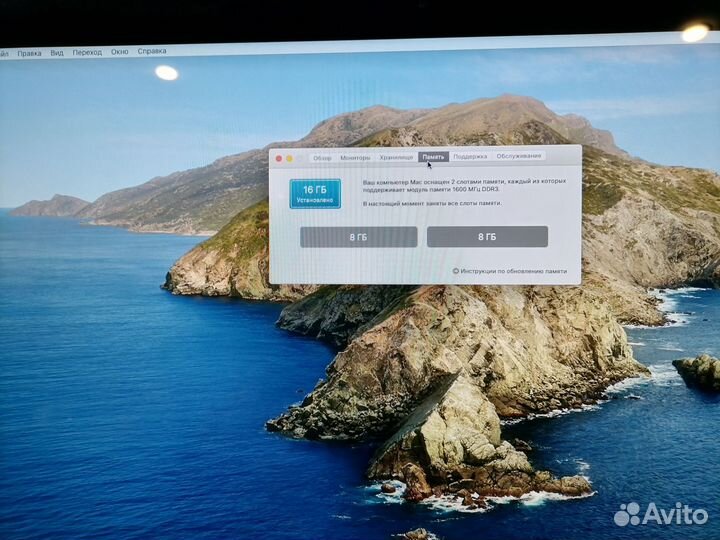Open the Обслуживание tab
The image size is (720, 540).
(x=519, y=156)
